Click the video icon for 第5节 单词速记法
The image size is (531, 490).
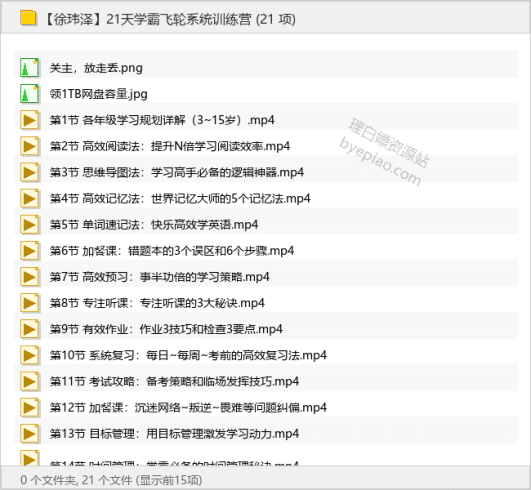point(29,224)
